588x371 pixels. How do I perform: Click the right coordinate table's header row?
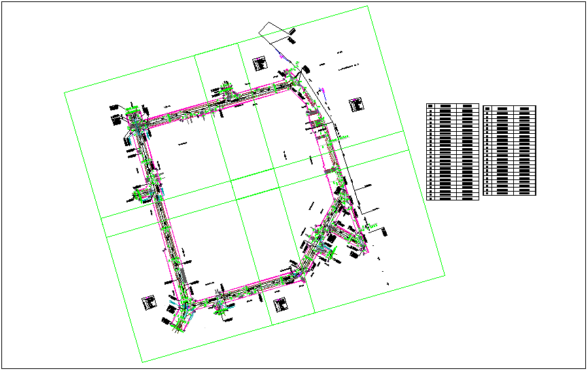509,108
